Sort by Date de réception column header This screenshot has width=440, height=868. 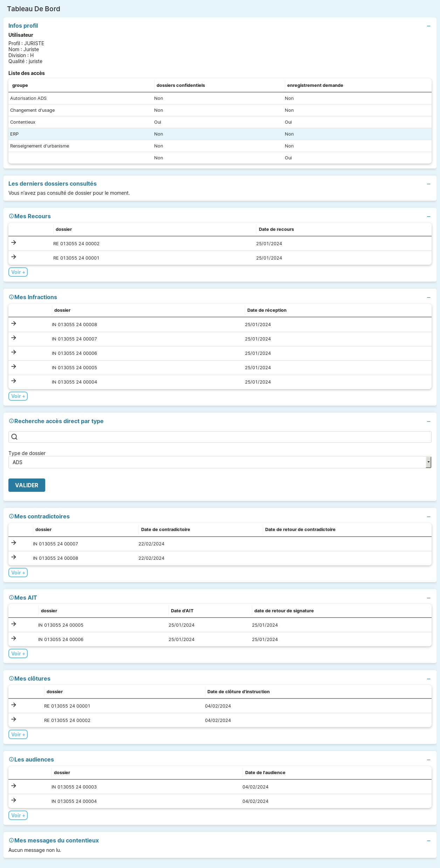[x=267, y=310]
